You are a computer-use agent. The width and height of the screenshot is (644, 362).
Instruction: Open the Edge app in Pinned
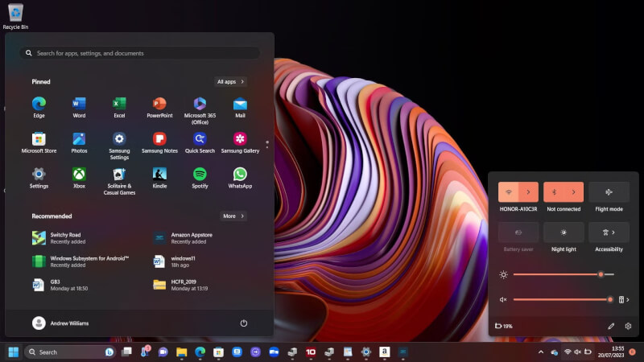pyautogui.click(x=39, y=108)
